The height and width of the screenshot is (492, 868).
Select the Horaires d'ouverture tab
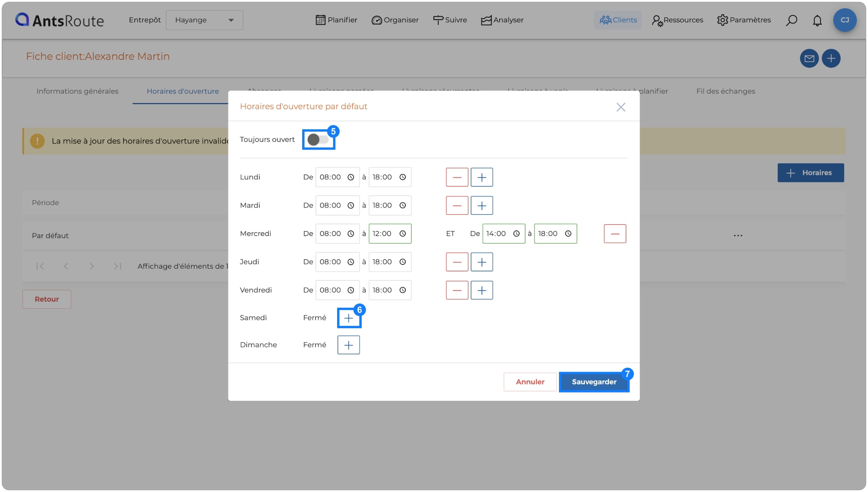click(x=183, y=91)
